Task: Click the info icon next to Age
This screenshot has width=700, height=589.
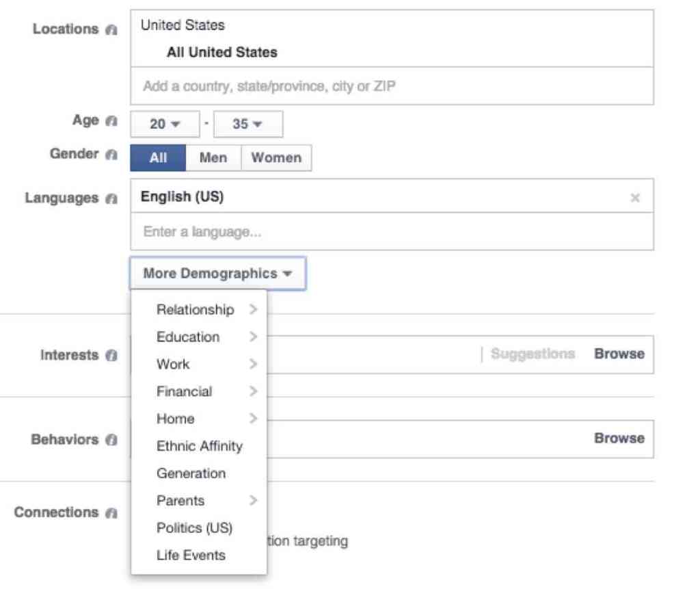Action: click(112, 122)
